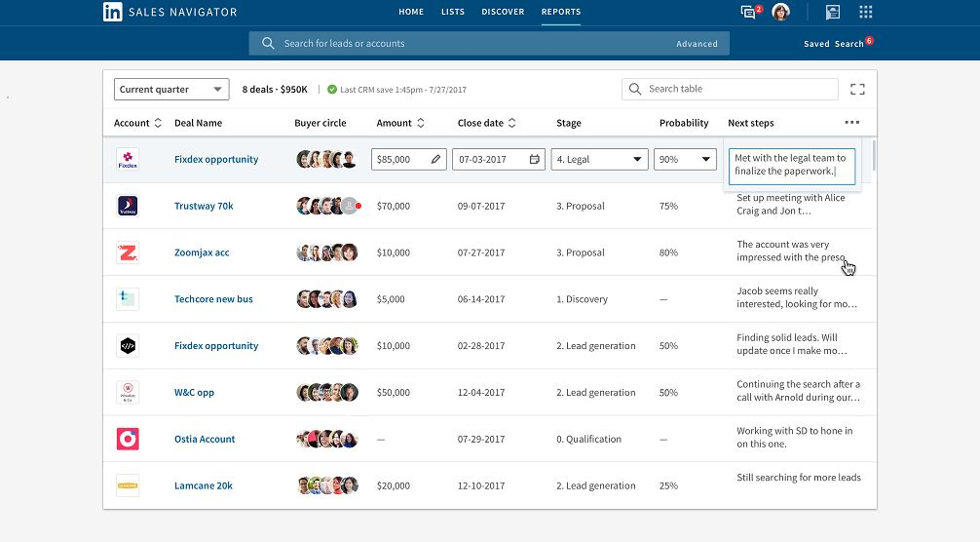Click the Trustway account logo

[x=128, y=206]
